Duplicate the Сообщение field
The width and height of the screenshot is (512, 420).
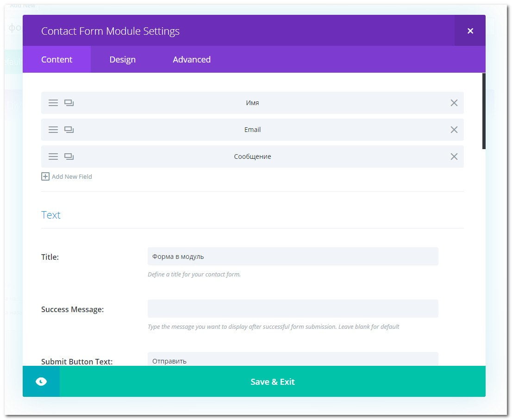coord(69,157)
